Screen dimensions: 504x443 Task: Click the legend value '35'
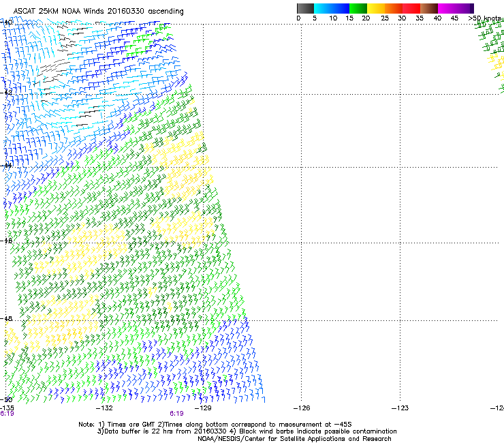pyautogui.click(x=420, y=18)
